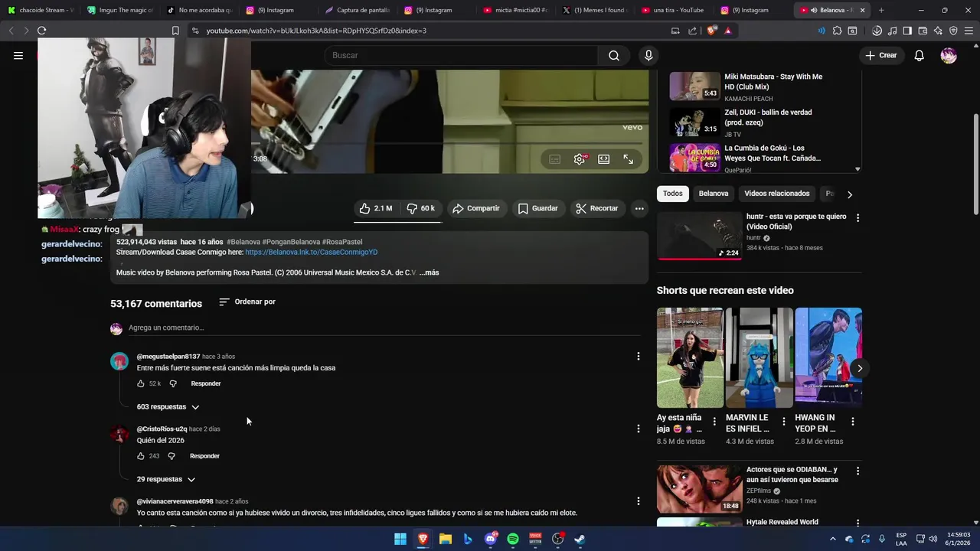
Task: Open the YouTube hamburger guide menu
Action: pos(18,55)
